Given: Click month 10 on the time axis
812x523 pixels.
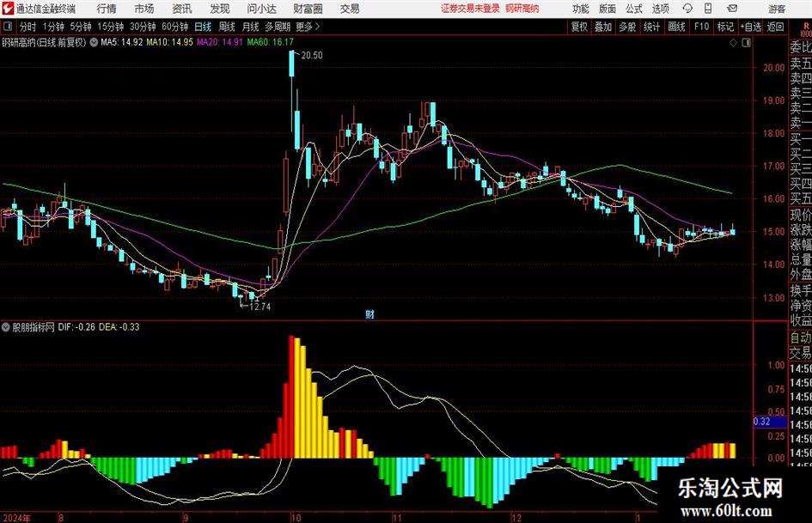Looking at the screenshot, I should coord(296,517).
